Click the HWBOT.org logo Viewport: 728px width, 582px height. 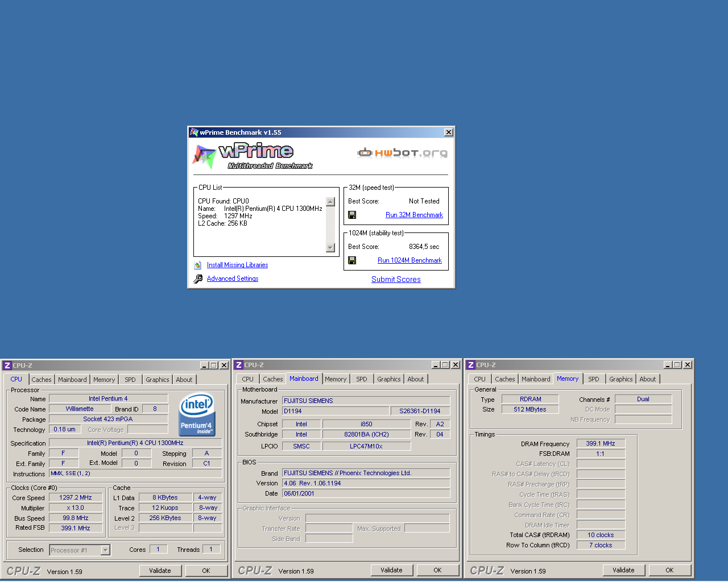point(402,152)
